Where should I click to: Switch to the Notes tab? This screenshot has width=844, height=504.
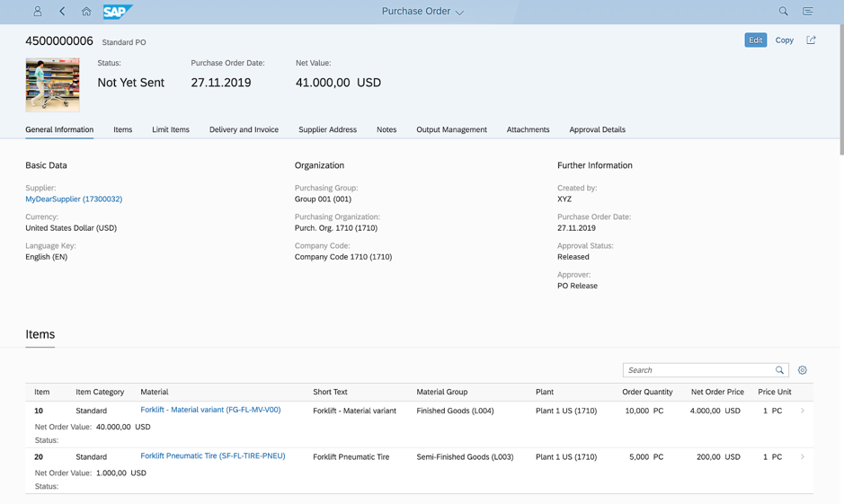pyautogui.click(x=386, y=129)
